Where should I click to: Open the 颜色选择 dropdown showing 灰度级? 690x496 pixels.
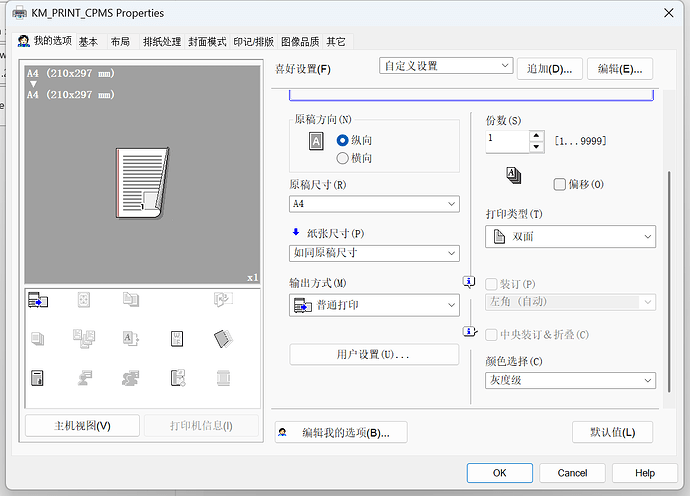click(x=570, y=381)
